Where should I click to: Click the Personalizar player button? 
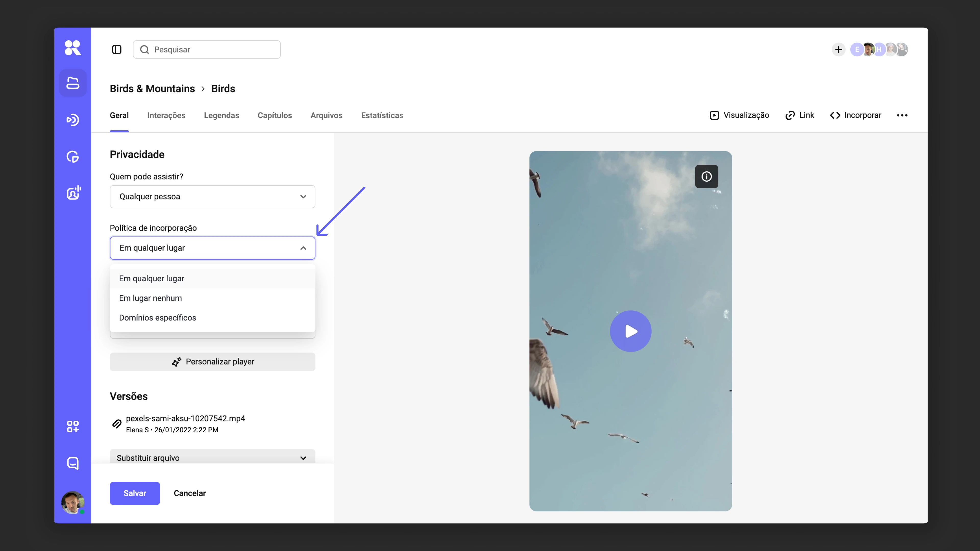212,362
